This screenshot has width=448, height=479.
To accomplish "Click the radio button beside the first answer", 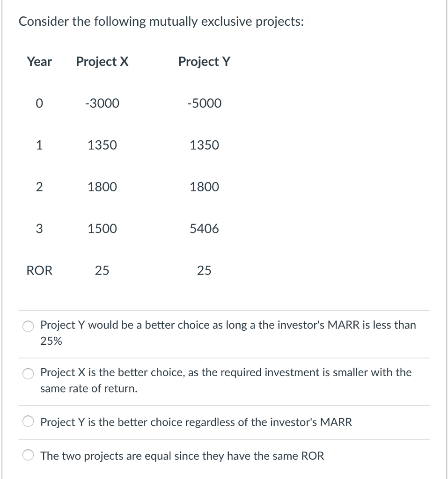I will 28,326.
